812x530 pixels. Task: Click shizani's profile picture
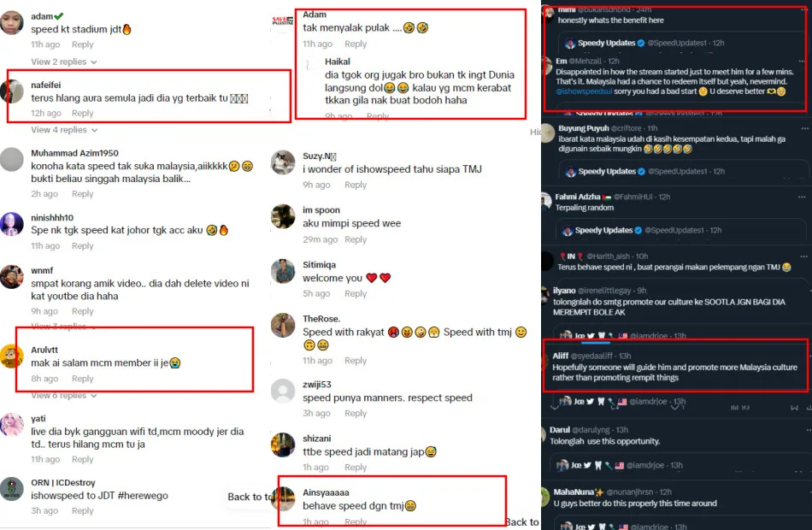283,445
